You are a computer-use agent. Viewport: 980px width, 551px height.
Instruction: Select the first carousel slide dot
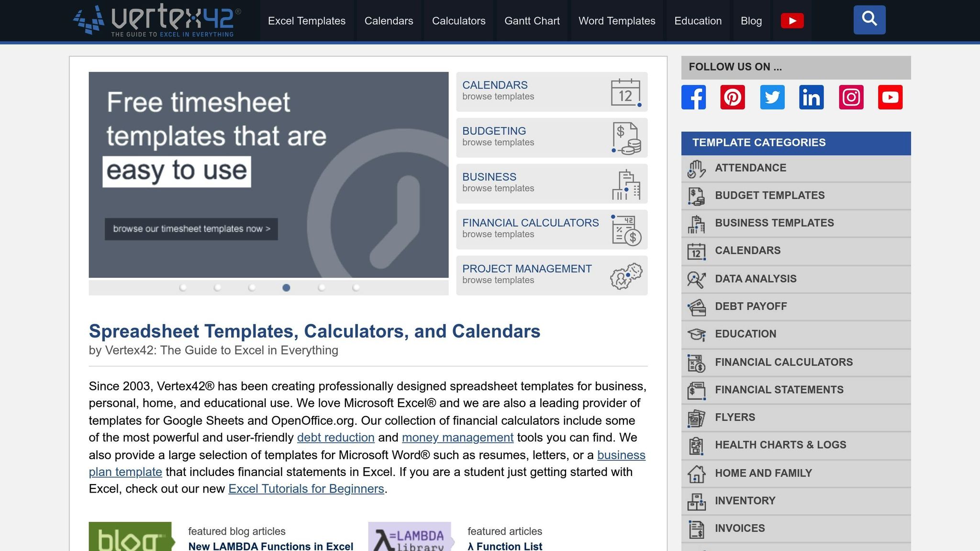(x=183, y=287)
